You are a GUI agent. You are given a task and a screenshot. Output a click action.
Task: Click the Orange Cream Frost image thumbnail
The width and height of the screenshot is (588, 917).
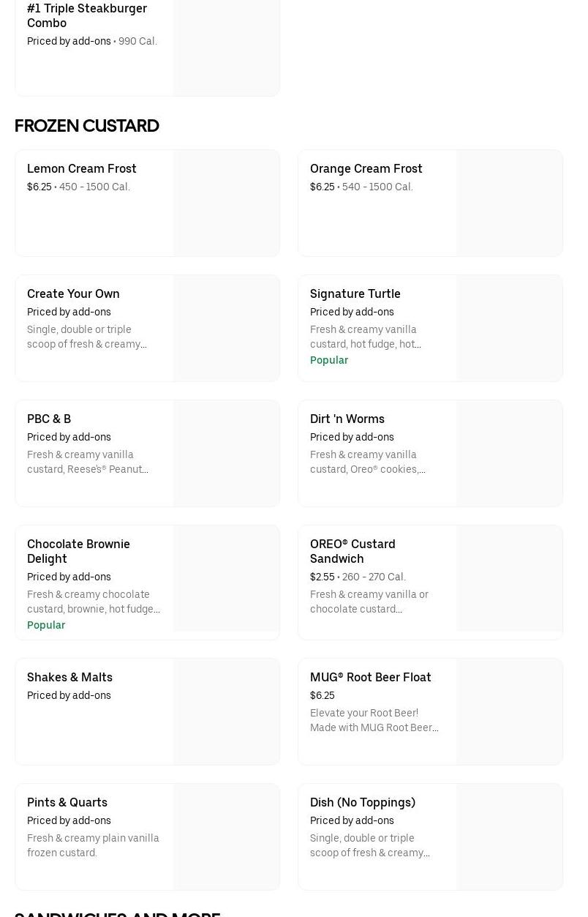coord(509,203)
